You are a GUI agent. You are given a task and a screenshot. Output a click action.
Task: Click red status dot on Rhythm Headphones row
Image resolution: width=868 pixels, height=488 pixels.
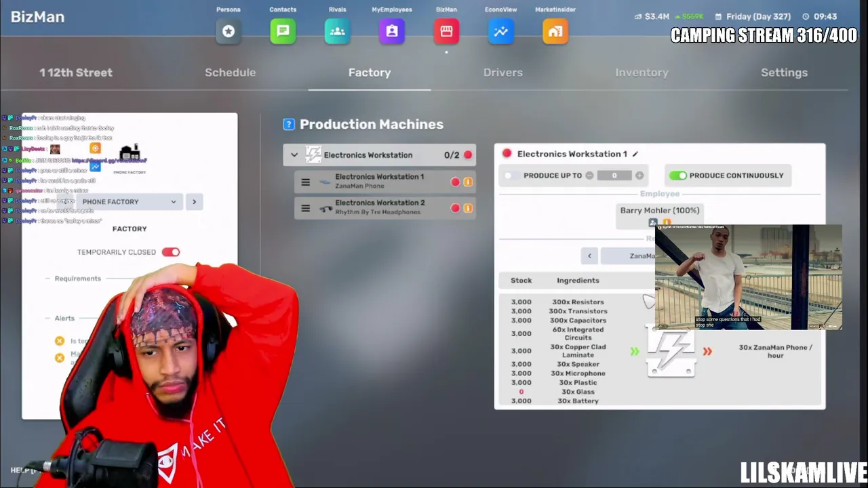(455, 208)
